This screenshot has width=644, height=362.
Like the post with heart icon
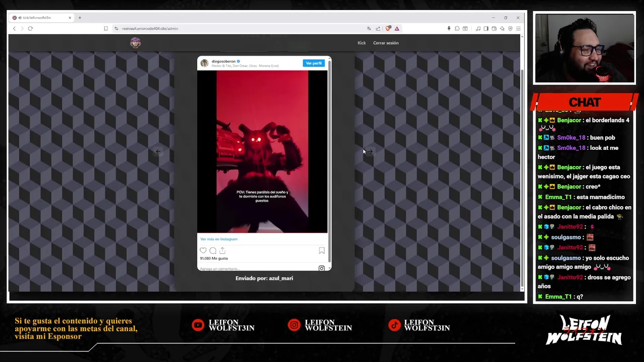[203, 250]
